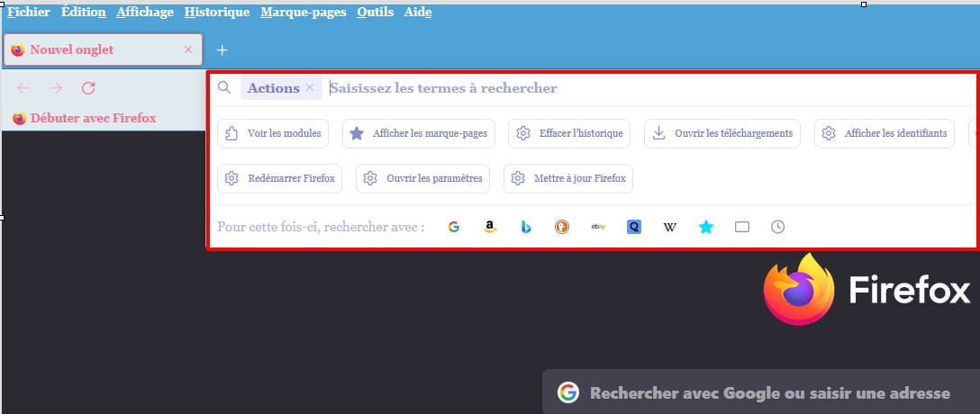Click Effacer l'historique action
Screen dimensions: 980x414
(x=568, y=133)
